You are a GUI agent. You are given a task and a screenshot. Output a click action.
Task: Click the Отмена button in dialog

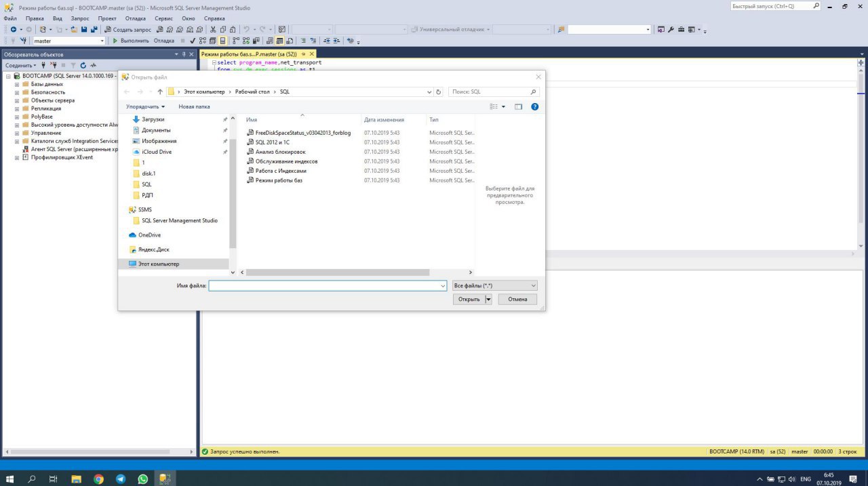517,299
